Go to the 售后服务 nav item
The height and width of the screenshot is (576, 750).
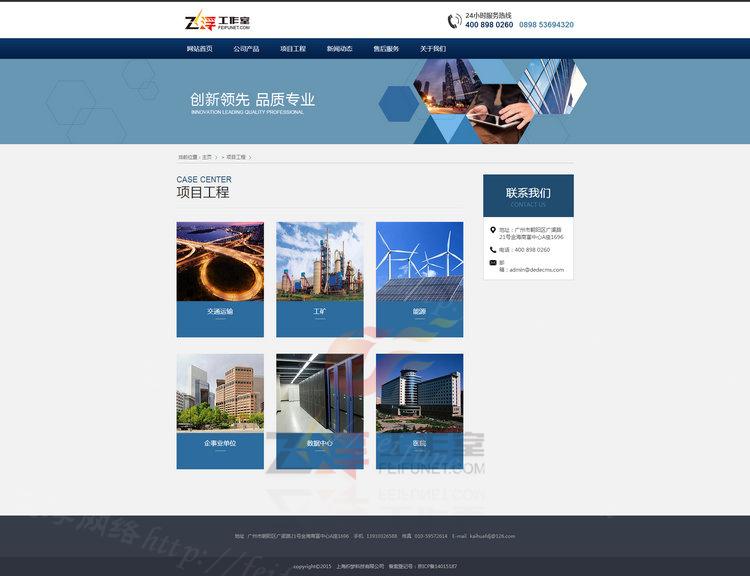point(386,49)
